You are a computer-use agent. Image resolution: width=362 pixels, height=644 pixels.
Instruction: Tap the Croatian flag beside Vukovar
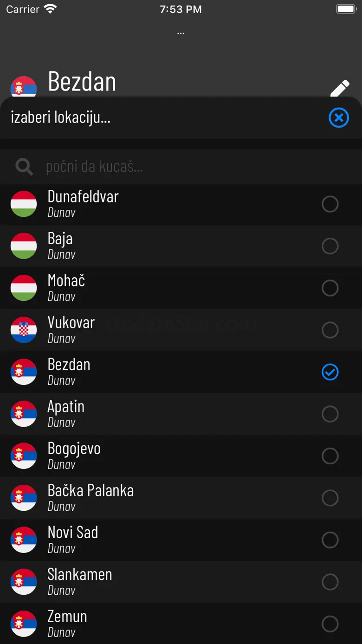pyautogui.click(x=24, y=330)
